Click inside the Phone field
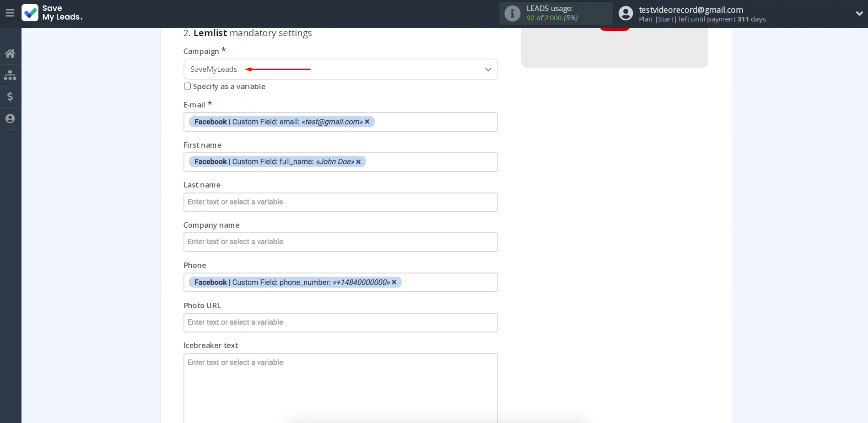The image size is (868, 423). coord(340,282)
